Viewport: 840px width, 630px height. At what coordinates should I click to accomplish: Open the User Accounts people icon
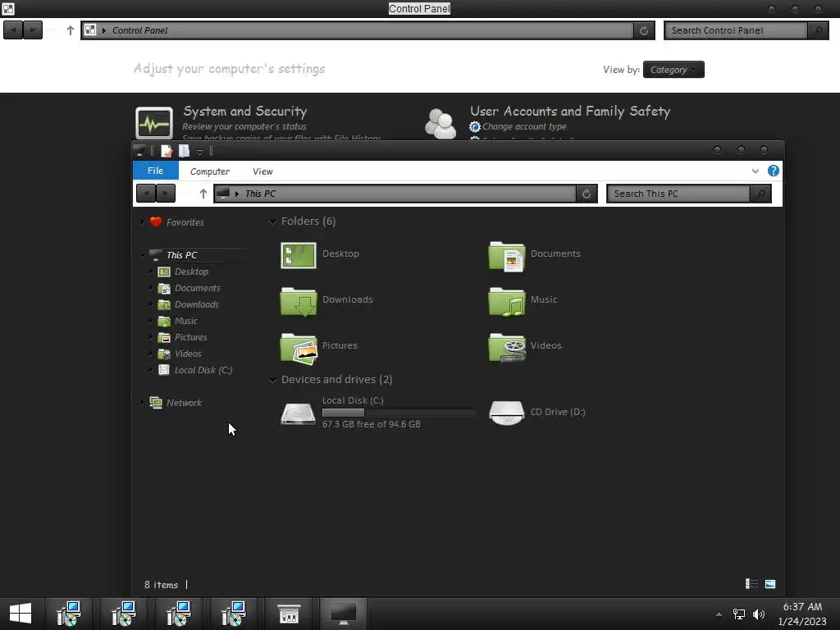(x=441, y=124)
